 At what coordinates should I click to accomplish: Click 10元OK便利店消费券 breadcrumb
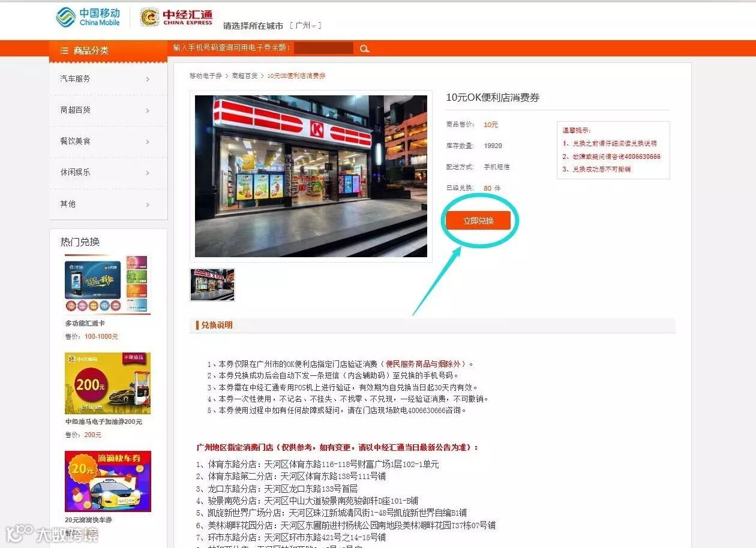(x=296, y=76)
